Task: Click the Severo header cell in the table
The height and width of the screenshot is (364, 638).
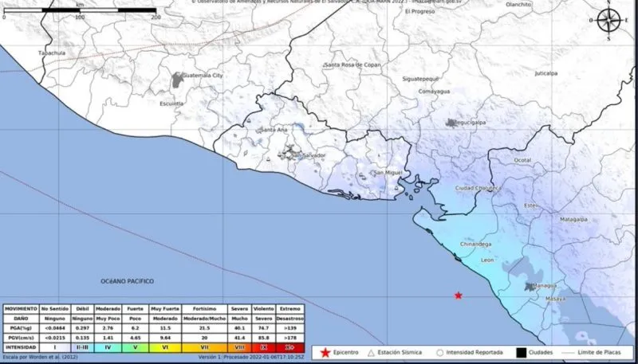Action: pyautogui.click(x=239, y=309)
